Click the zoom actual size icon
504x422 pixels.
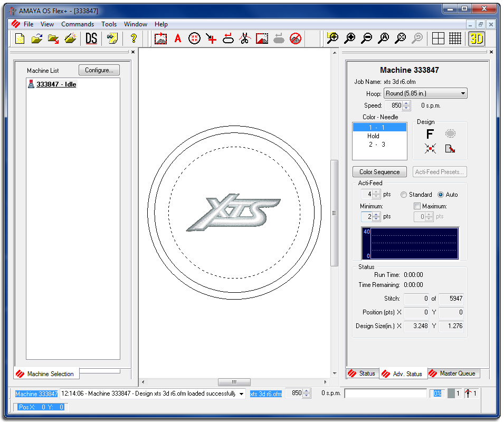[x=384, y=39]
